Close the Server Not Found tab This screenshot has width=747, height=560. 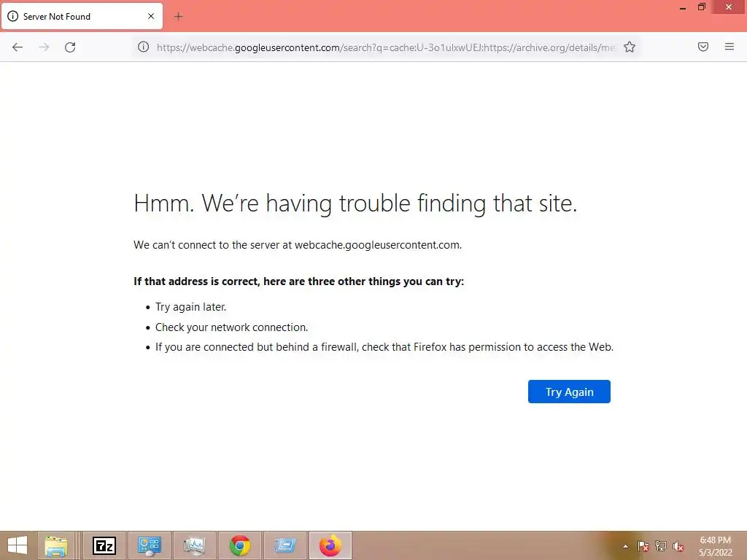(x=151, y=16)
